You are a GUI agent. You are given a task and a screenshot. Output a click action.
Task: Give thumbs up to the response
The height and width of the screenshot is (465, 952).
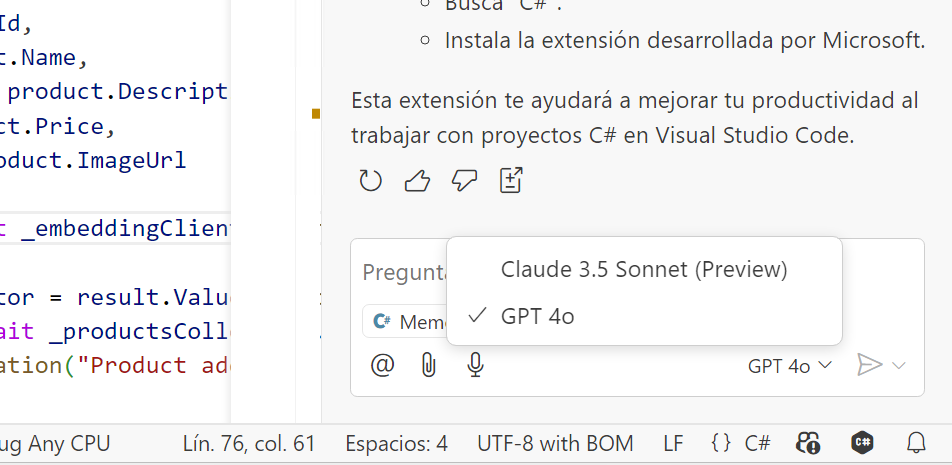pyautogui.click(x=417, y=181)
